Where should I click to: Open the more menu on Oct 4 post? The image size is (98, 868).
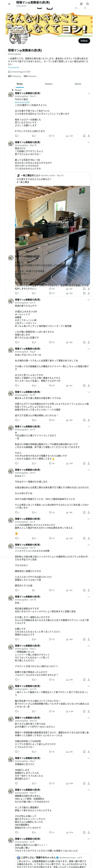89,470
